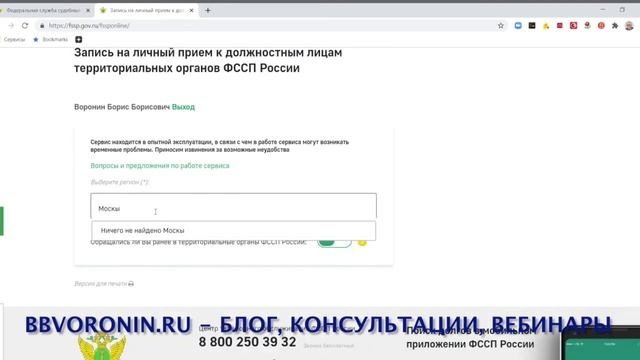
Task: Click the printer icon next to print version
Action: (x=131, y=284)
